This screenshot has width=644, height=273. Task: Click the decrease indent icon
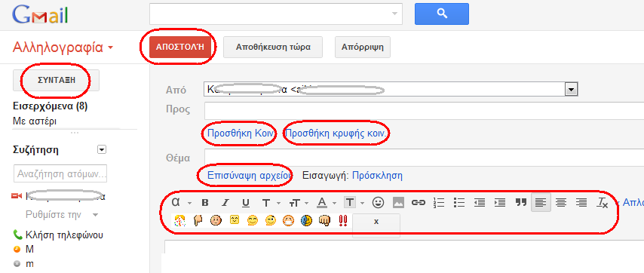480,202
